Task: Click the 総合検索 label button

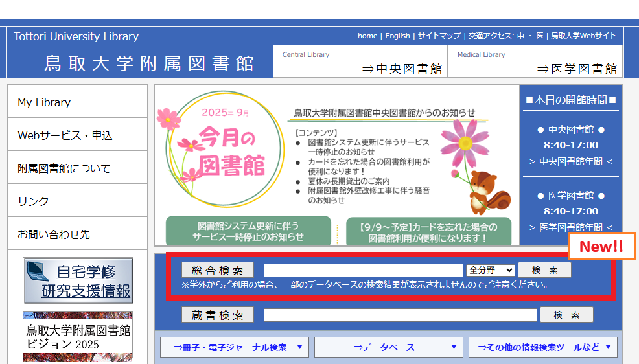Action: point(218,270)
